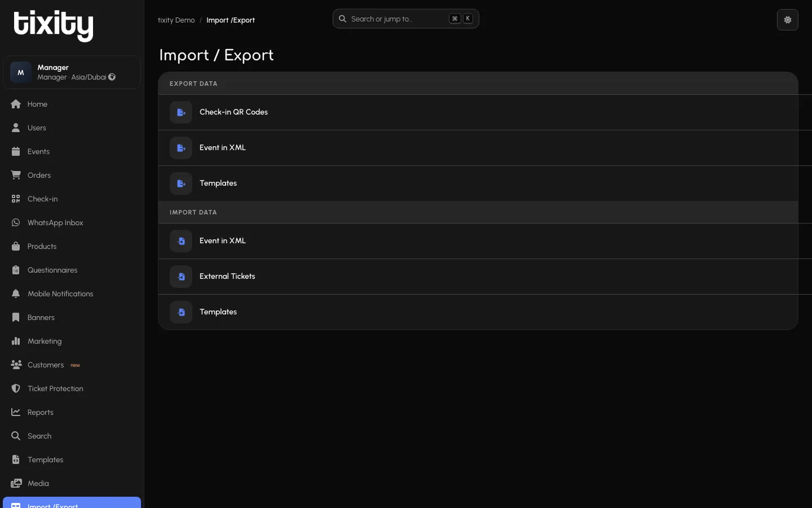Toggle the theme brightness button
This screenshot has width=812, height=508.
[788, 20]
